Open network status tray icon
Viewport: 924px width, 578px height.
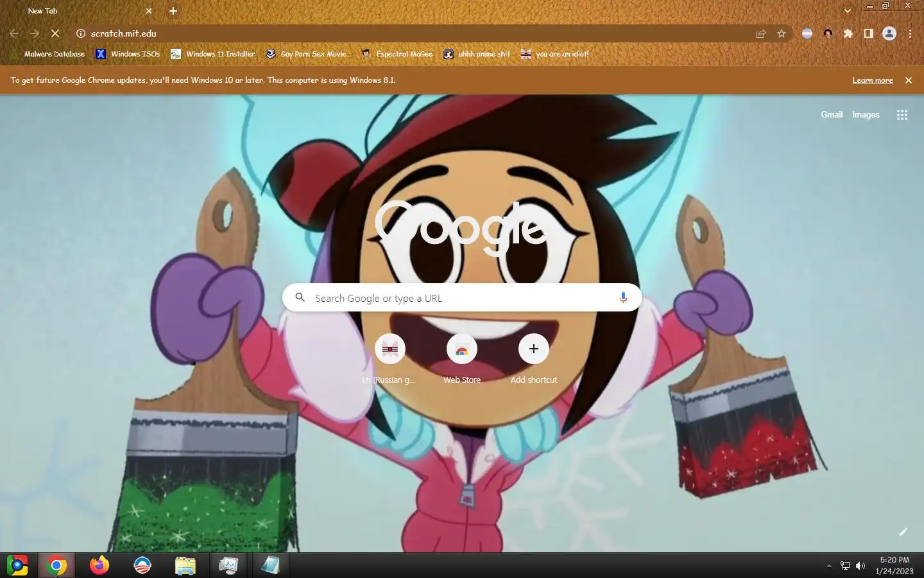coord(845,566)
